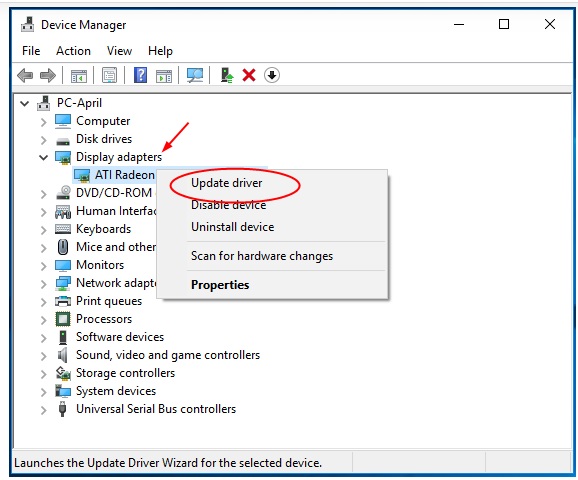Screen dimensions: 578x480
Task: Expand Sound, video and game controllers
Action: pyautogui.click(x=43, y=356)
